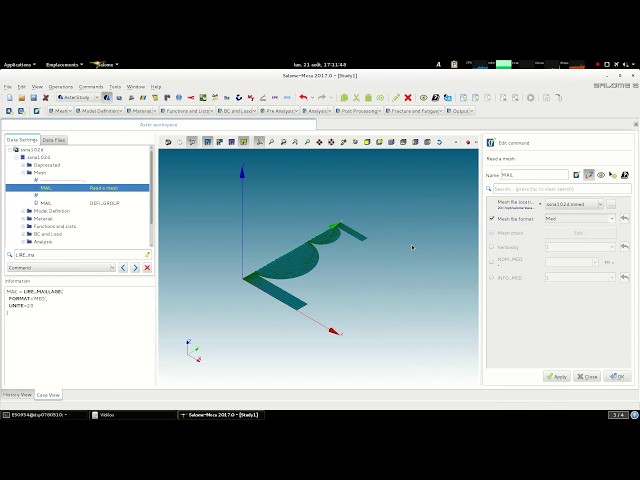Click the parameter Search field in the Edit command panel
This screenshot has width=640, height=480.
click(x=562, y=189)
